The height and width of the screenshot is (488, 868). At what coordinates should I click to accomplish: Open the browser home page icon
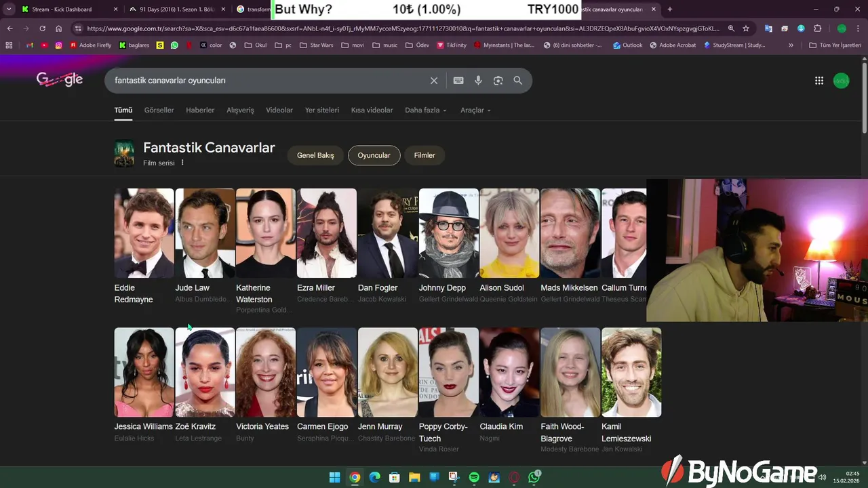tap(58, 28)
